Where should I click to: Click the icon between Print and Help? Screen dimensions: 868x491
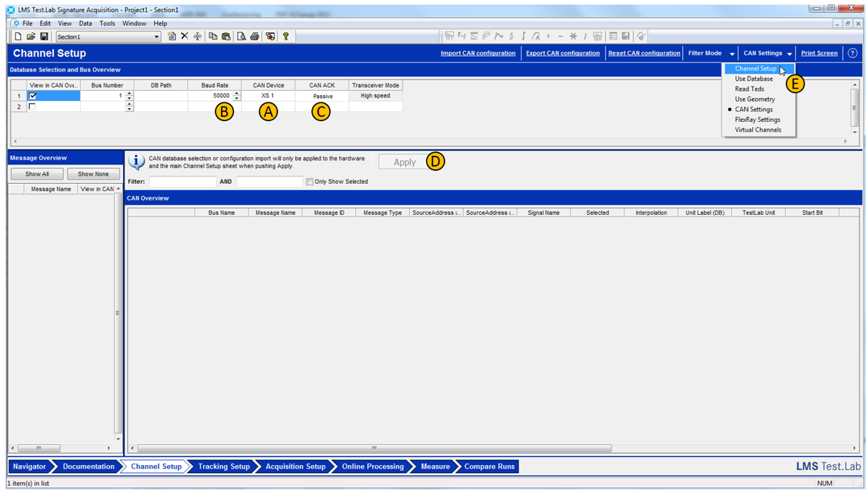(x=270, y=36)
